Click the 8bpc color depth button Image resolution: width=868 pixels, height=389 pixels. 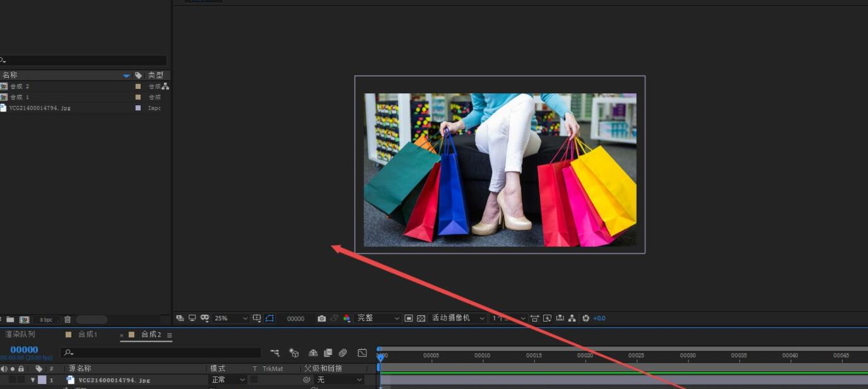45,320
